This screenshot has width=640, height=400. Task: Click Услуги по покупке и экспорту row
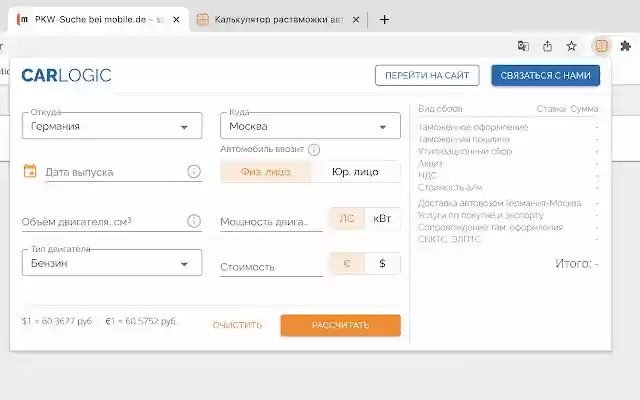pyautogui.click(x=508, y=215)
